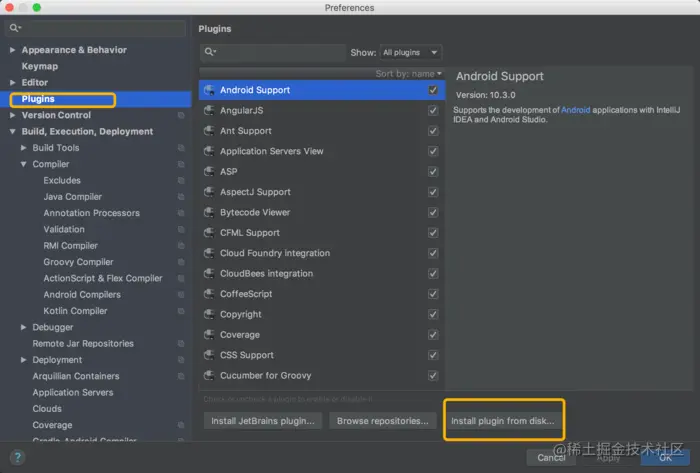The image size is (700, 473).
Task: Click the help question mark icon
Action: [17, 457]
